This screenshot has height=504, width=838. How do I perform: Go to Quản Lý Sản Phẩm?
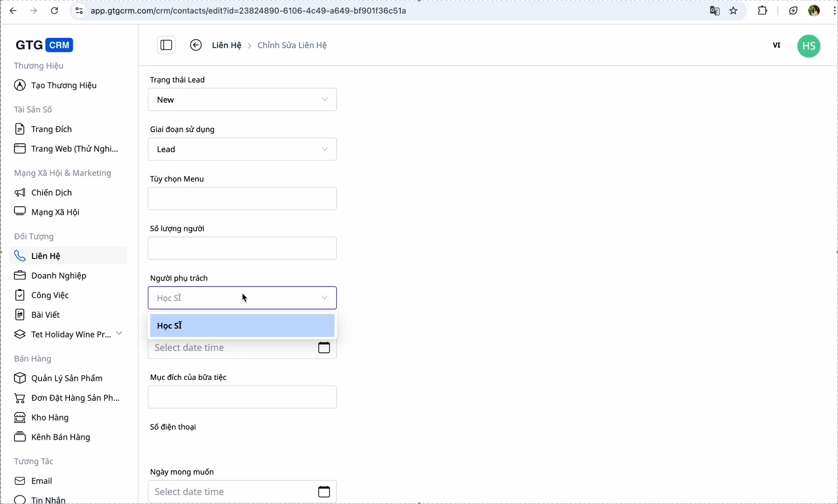click(67, 378)
